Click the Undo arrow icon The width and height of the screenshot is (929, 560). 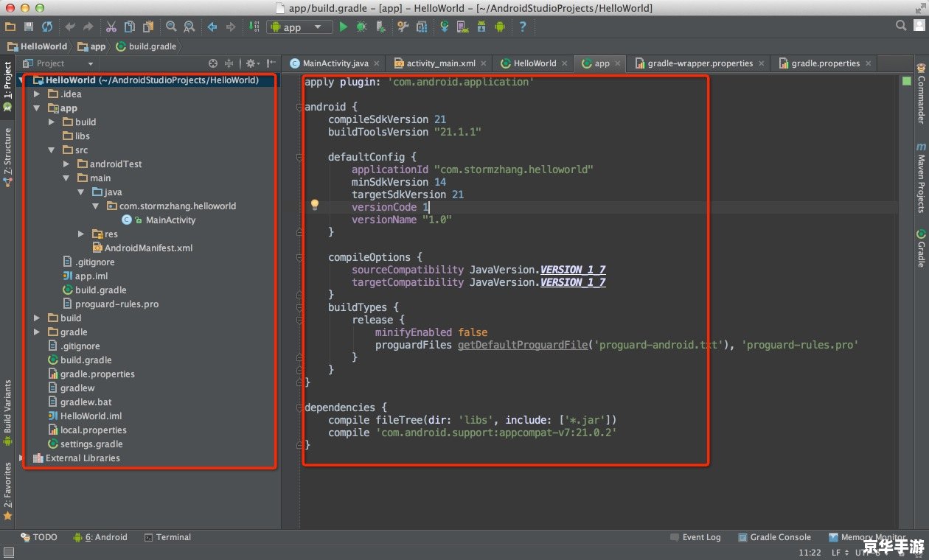coord(71,27)
